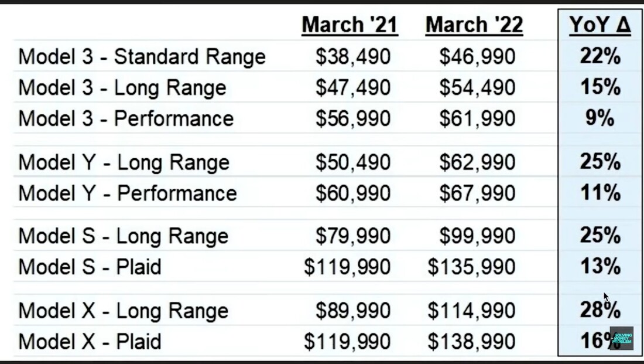Click the 28% YoY change cell

click(x=600, y=310)
